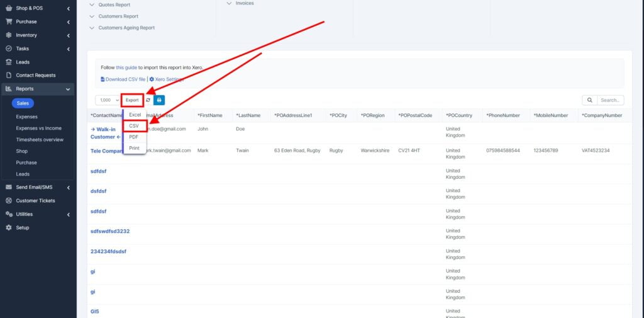
Task: Open the Leads report under Reports
Action: (x=23, y=174)
